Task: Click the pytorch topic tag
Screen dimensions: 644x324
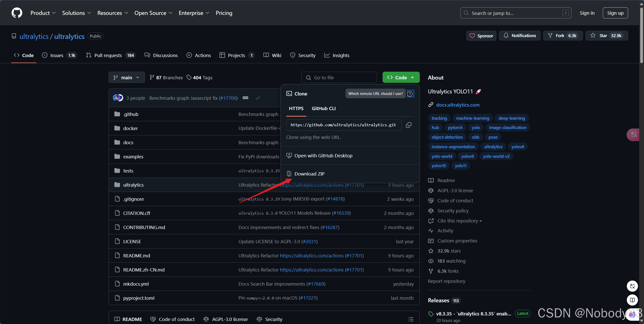Action: tap(455, 128)
